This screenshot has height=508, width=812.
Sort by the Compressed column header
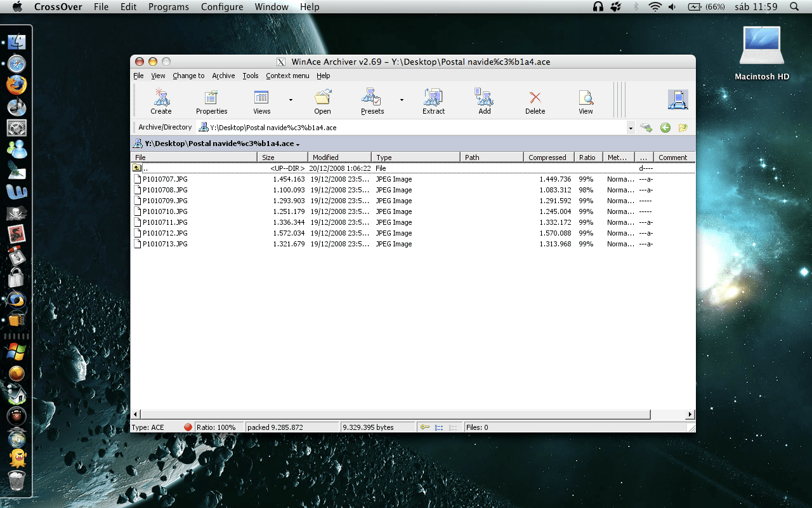pos(549,157)
